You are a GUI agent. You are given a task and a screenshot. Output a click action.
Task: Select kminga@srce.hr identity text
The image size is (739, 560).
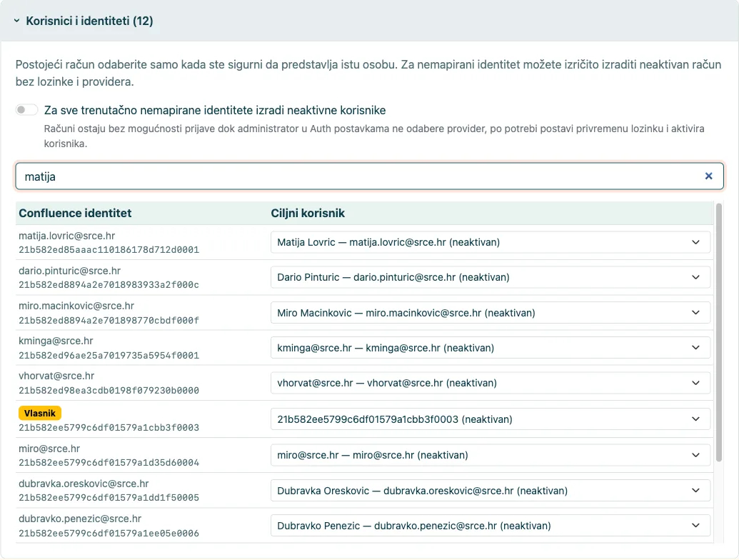56,340
